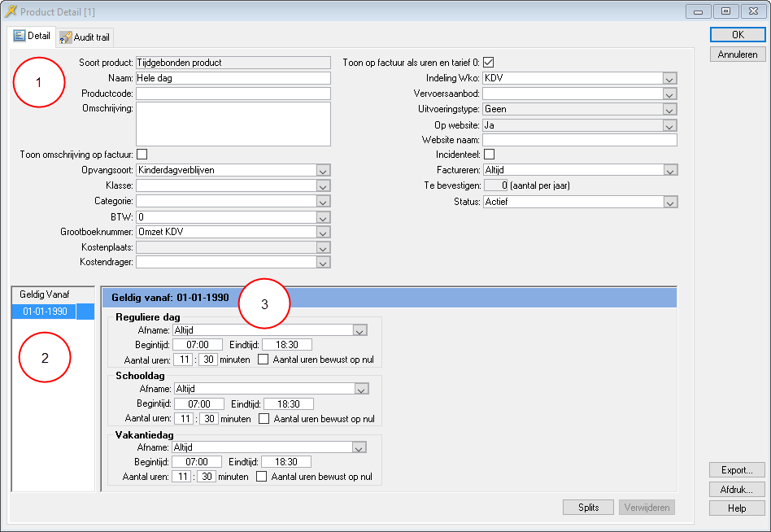771x532 pixels.
Task: Enable 'Toon omschrijving op factuur' checkbox
Action: (x=142, y=154)
